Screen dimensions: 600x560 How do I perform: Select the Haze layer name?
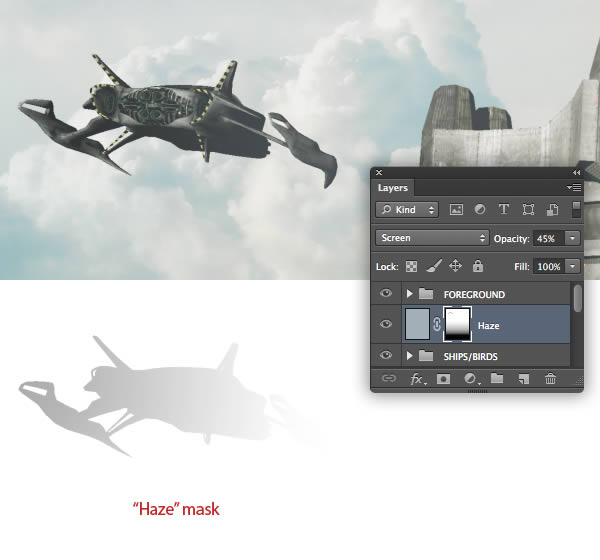(x=489, y=326)
